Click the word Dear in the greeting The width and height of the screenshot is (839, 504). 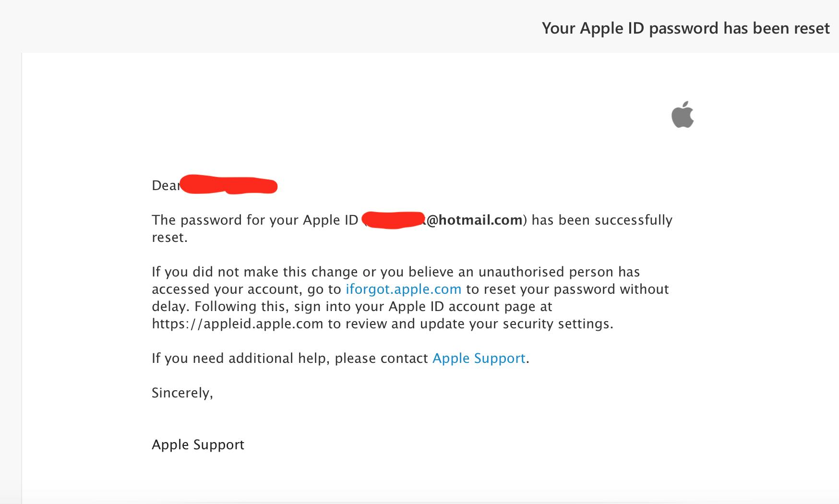point(165,185)
